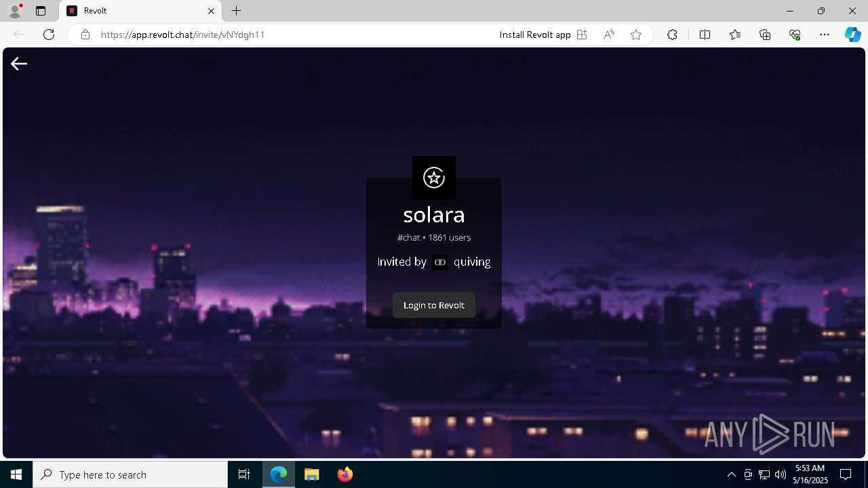The width and height of the screenshot is (868, 488).
Task: Click the #chat • 1861 users text
Action: [x=434, y=238]
